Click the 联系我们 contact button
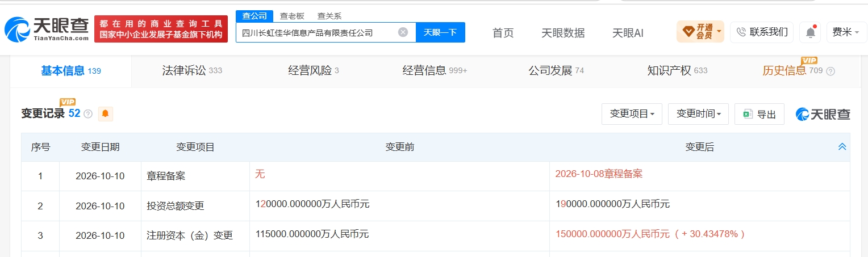This screenshot has width=868, height=257. point(762,32)
